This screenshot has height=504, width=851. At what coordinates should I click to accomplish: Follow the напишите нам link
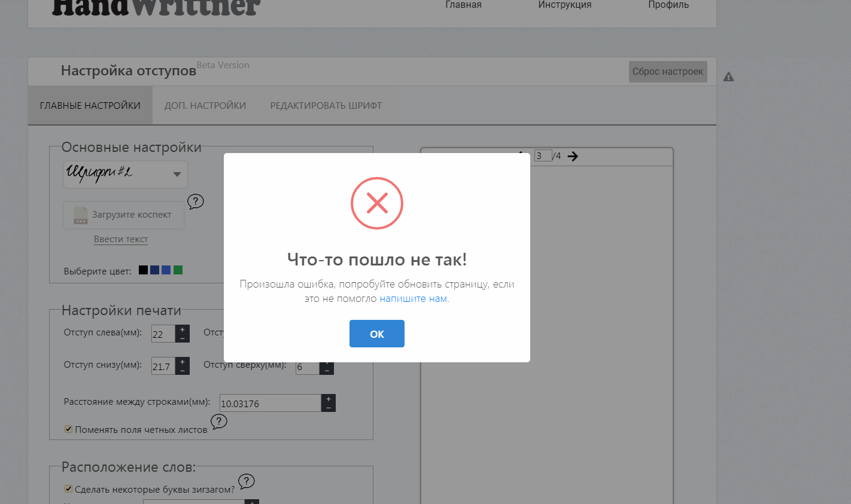(x=413, y=299)
